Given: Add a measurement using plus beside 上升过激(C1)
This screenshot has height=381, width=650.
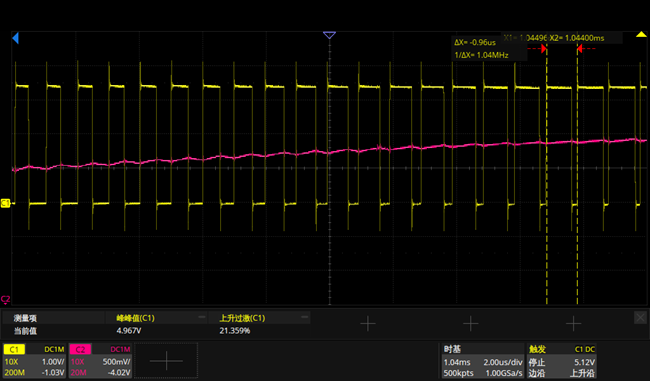Looking at the screenshot, I should [368, 324].
